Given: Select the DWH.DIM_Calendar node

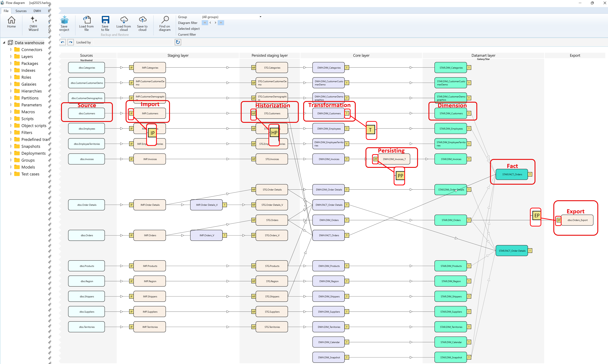Looking at the screenshot, I should click(329, 342).
